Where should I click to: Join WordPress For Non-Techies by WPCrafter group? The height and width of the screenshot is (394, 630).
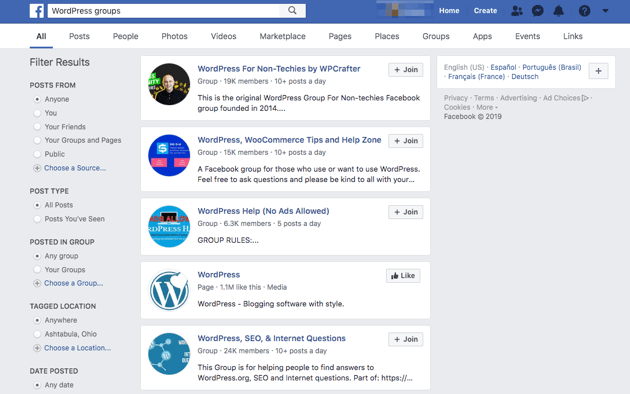pyautogui.click(x=405, y=69)
